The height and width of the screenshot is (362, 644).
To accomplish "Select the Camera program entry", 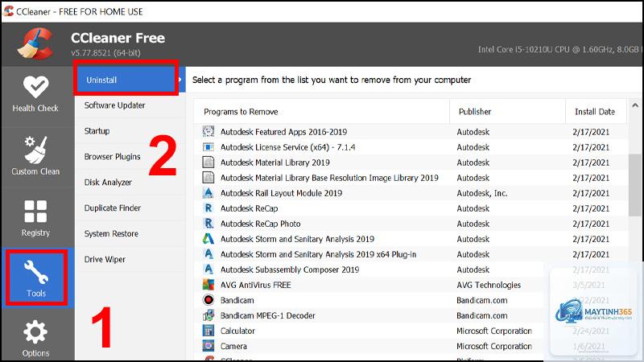I will click(x=411, y=347).
